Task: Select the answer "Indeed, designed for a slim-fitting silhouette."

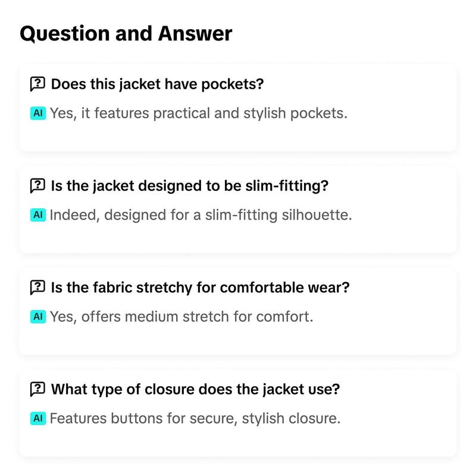Action: (201, 215)
